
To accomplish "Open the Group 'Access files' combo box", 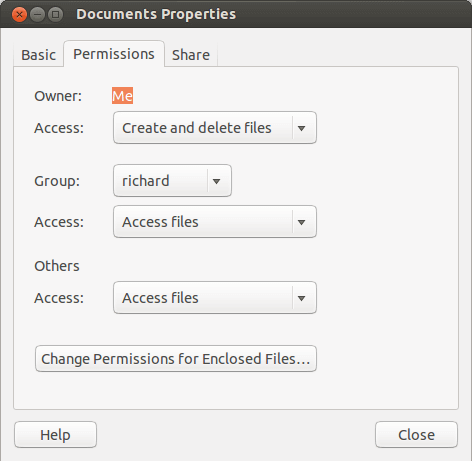I will tap(215, 222).
